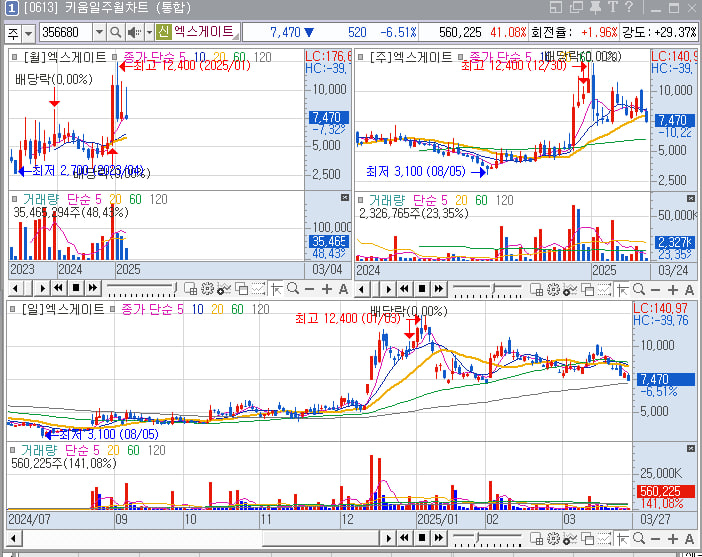
Task: Toggle daily chart crosshair cursor icon
Action: (x=622, y=539)
